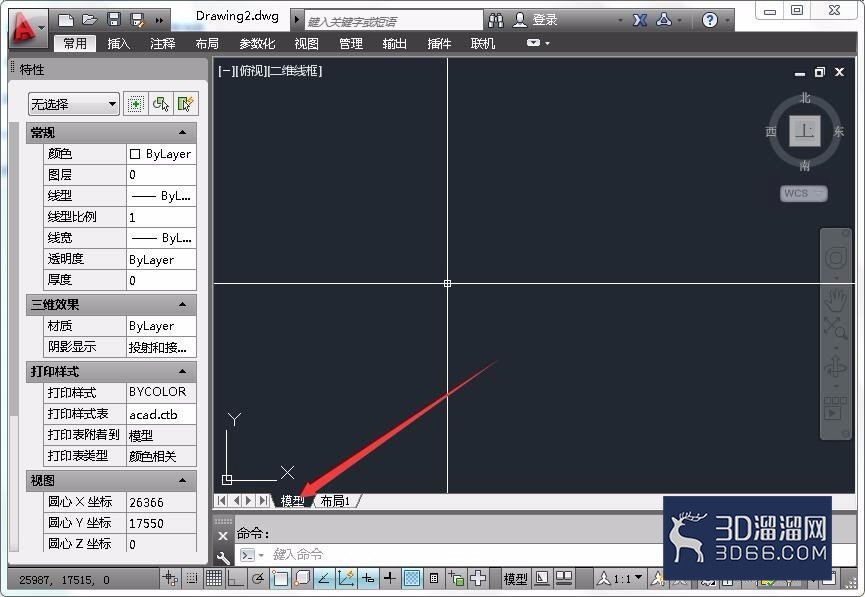Screen dimensions: 865x597
Task: Click the Select Objects cursor icon
Action: pos(161,104)
